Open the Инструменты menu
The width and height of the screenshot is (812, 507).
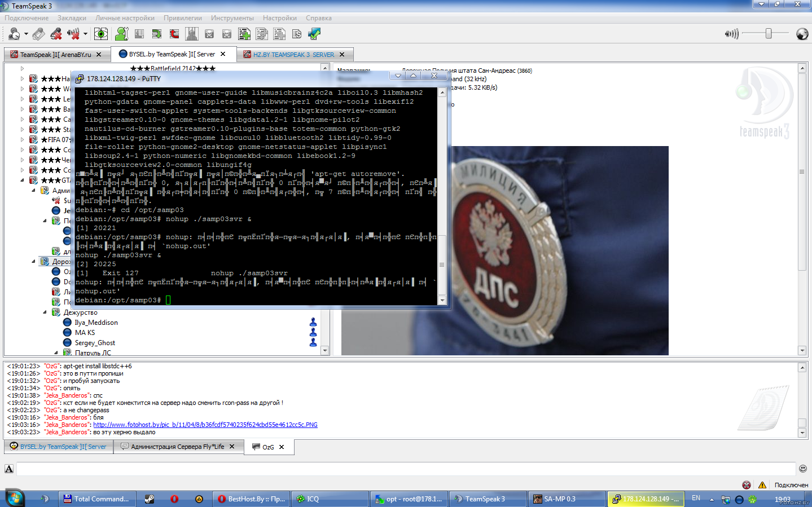[232, 18]
